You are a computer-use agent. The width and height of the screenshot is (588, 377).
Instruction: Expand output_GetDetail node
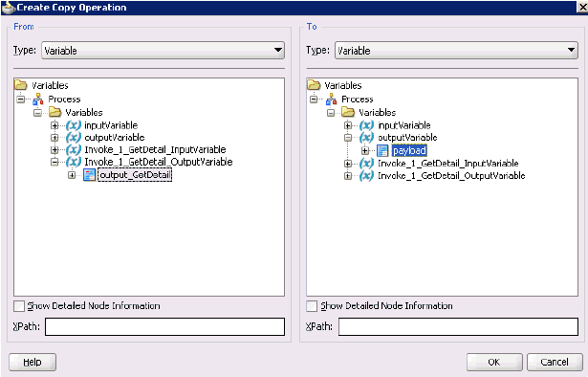(72, 175)
